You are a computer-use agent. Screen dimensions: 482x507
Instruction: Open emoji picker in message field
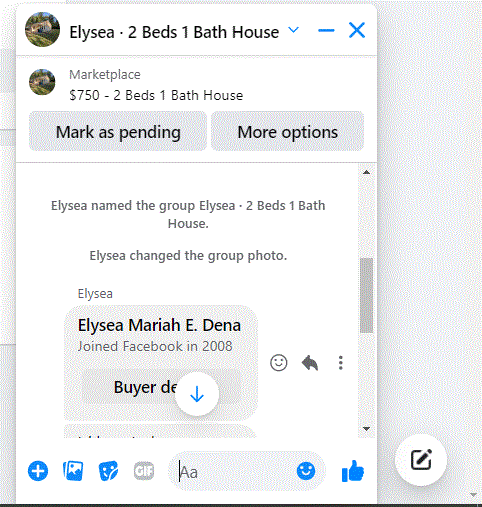pyautogui.click(x=306, y=471)
